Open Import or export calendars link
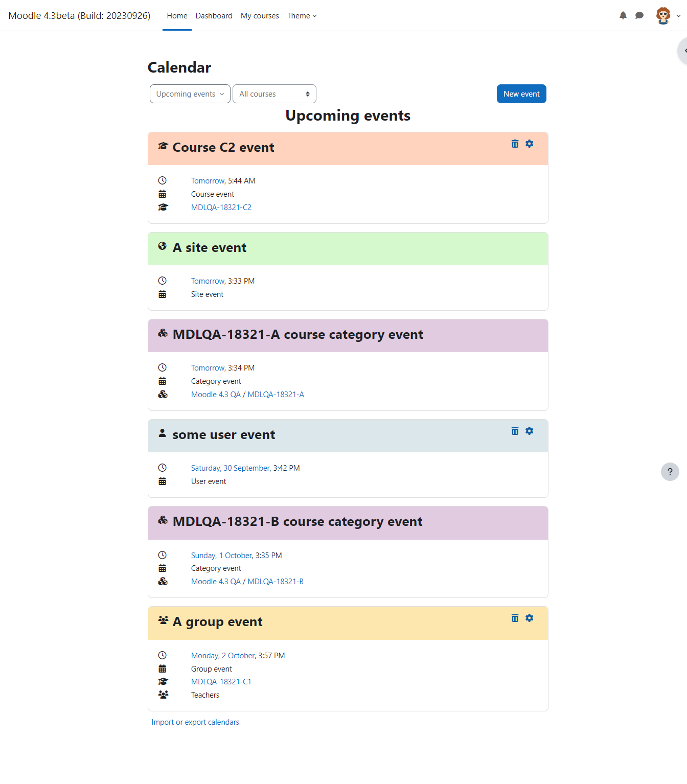The width and height of the screenshot is (687, 784). [x=195, y=722]
